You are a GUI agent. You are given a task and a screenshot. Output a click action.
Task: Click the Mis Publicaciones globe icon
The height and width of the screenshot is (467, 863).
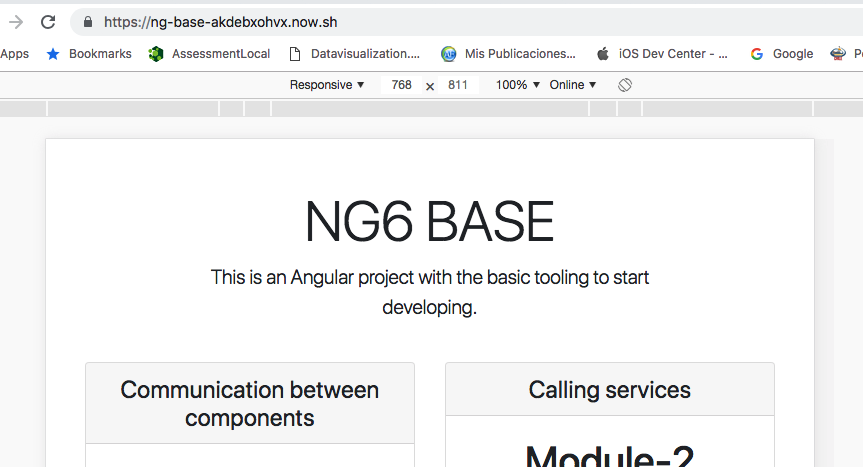449,54
